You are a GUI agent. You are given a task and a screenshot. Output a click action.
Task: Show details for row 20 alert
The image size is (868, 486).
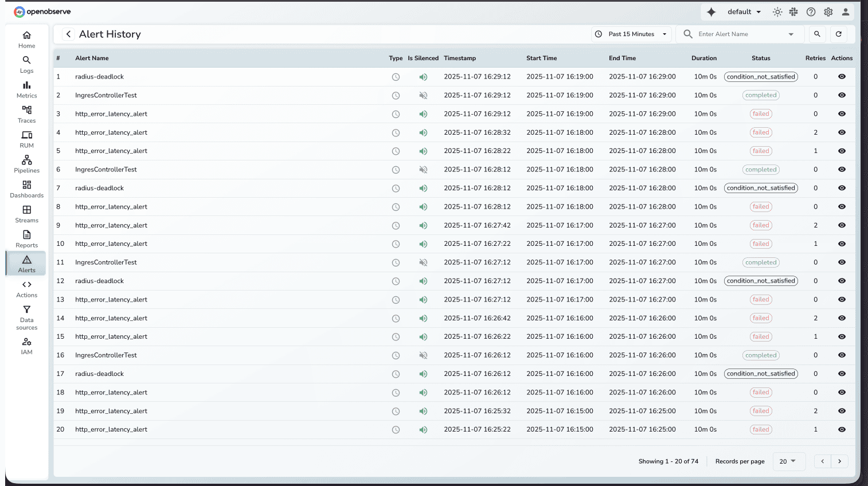842,430
